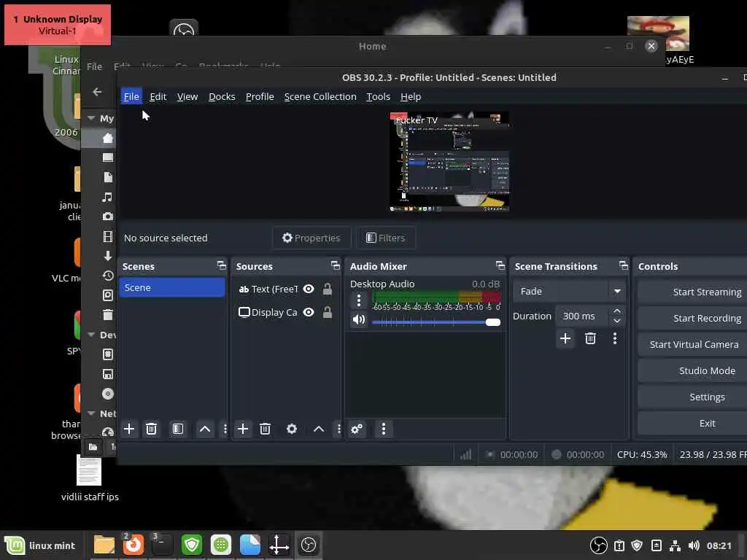Screen dimensions: 747x560
Task: Increase transition duration with up arrow
Action: (x=617, y=311)
